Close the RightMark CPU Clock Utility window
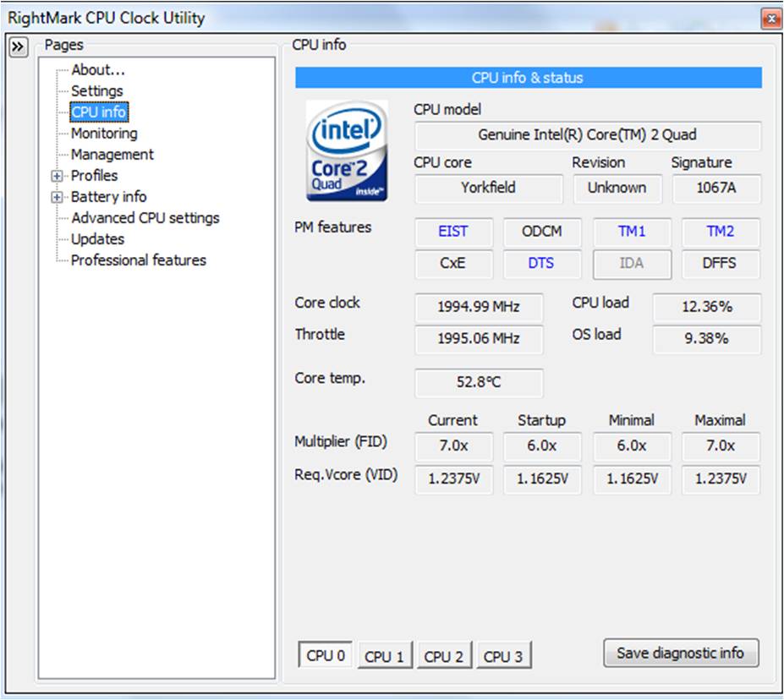Screen dimensions: 784x700 (x=770, y=19)
